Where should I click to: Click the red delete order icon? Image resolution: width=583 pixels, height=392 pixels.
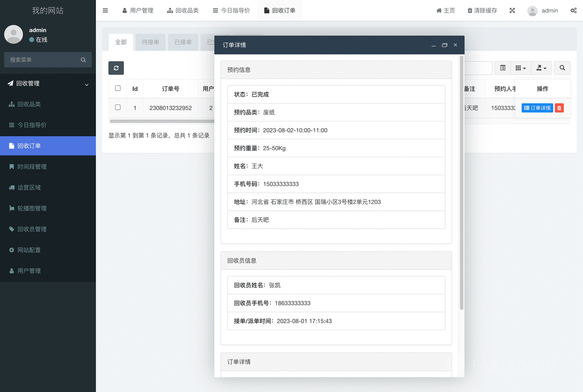click(559, 108)
